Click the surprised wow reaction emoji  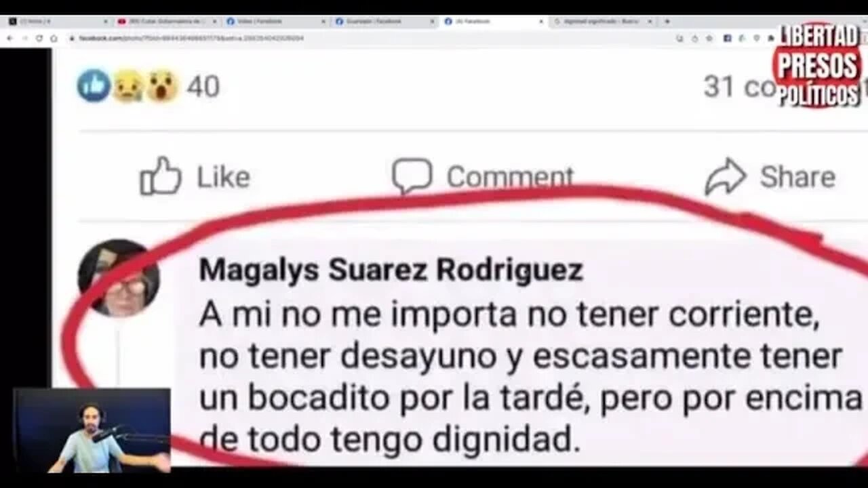(x=162, y=86)
